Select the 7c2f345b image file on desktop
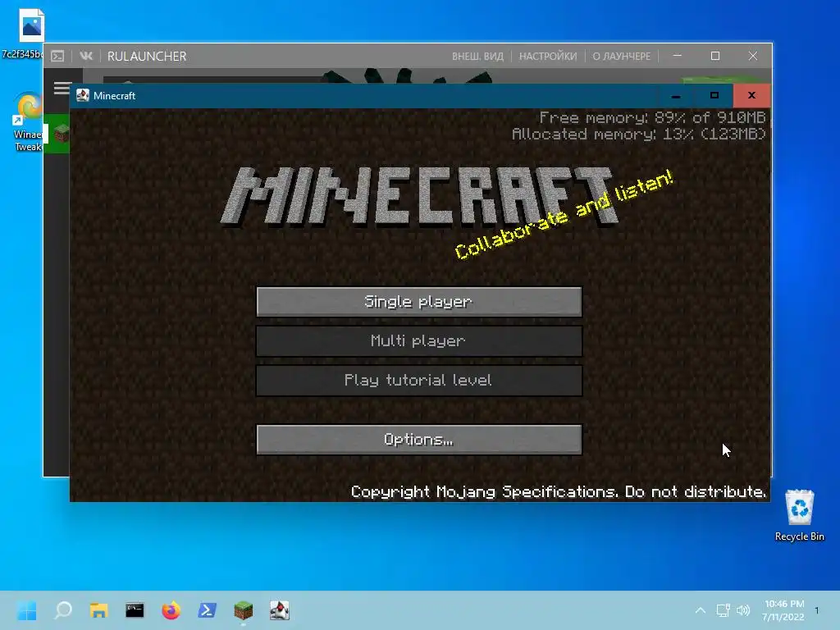This screenshot has height=630, width=840. coord(25,33)
